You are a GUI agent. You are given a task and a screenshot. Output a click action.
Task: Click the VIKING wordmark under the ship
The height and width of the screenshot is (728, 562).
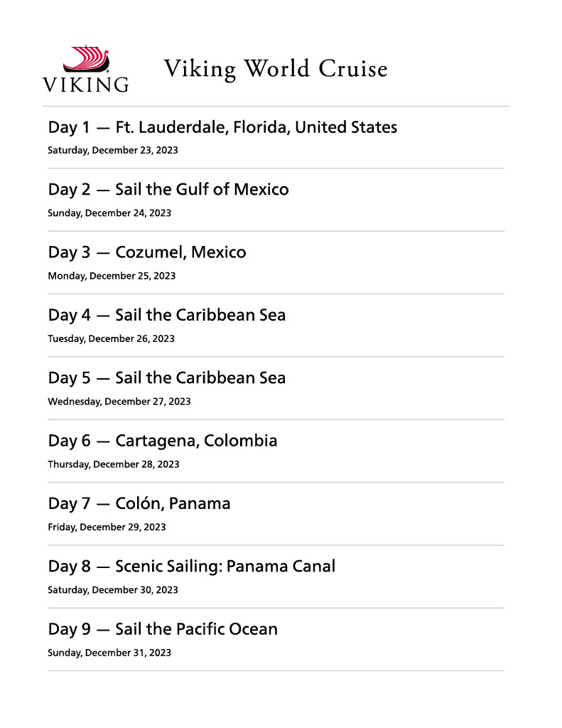[86, 85]
